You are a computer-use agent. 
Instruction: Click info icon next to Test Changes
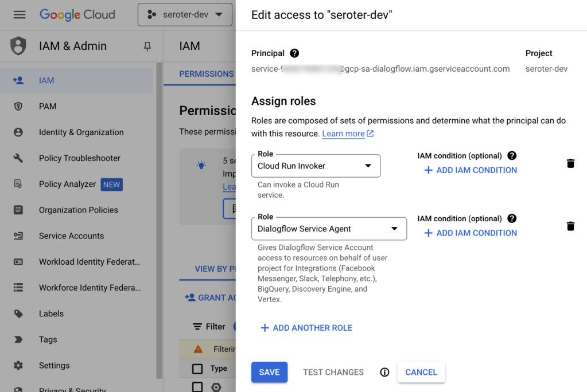tap(384, 373)
